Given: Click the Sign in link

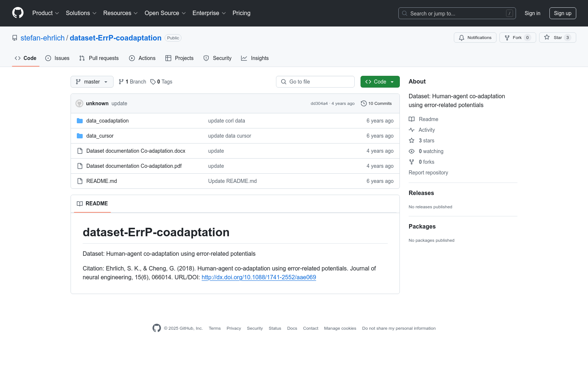Looking at the screenshot, I should 533,13.
